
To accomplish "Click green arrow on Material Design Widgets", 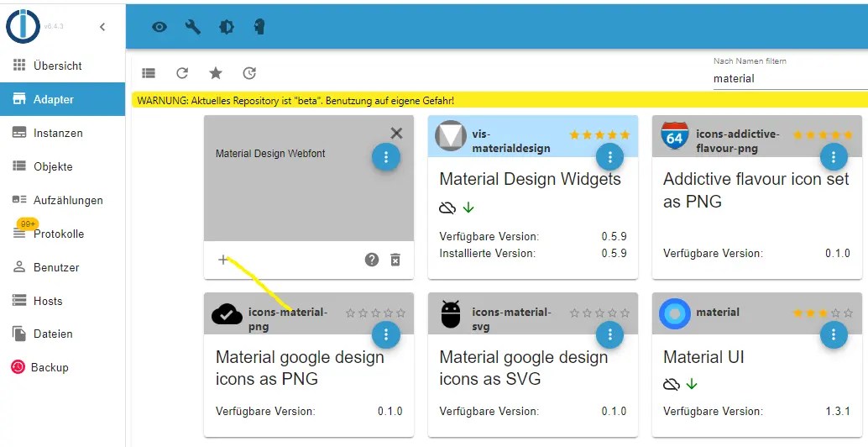I will tap(468, 208).
